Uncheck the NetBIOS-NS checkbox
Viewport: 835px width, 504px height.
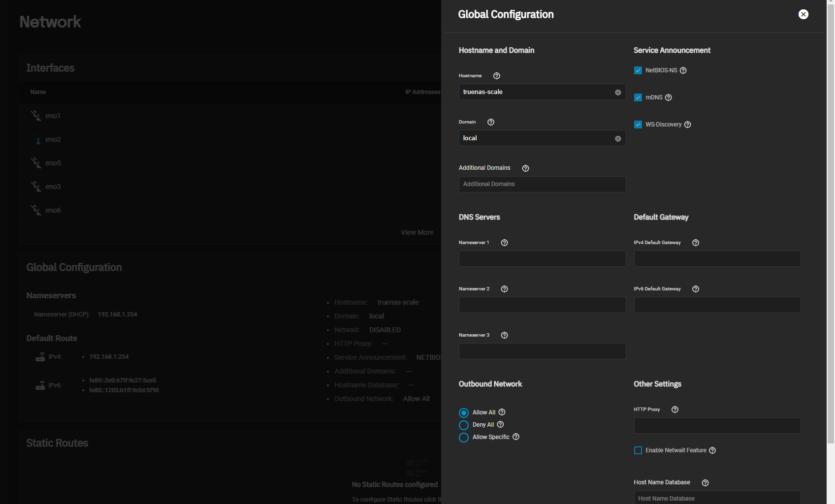coord(638,70)
